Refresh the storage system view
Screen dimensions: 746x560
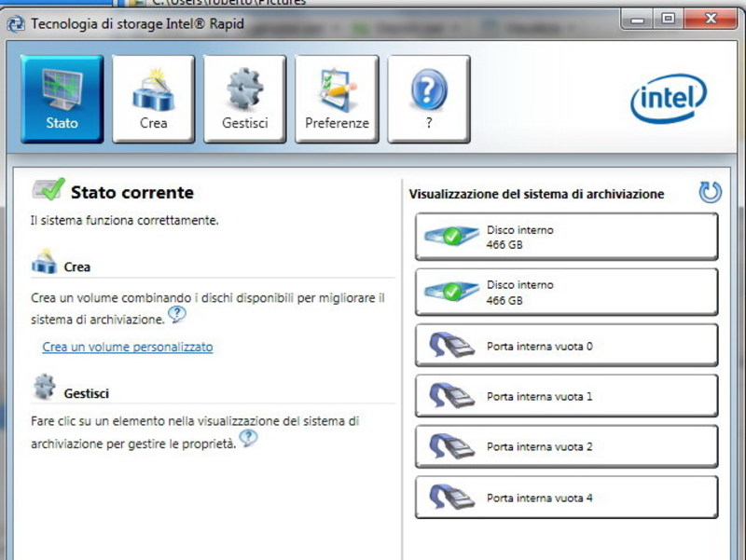pos(711,193)
